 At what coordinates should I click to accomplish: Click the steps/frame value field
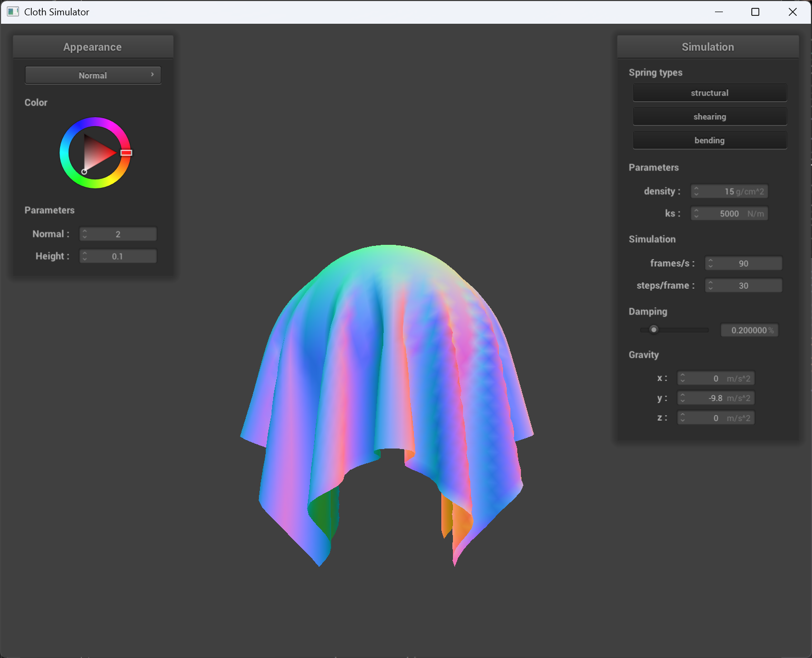(743, 285)
